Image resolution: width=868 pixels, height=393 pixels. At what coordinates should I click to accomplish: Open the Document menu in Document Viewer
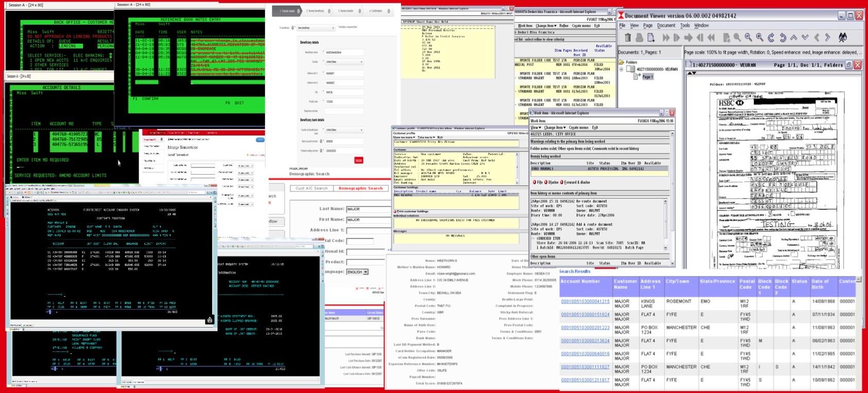[x=666, y=25]
